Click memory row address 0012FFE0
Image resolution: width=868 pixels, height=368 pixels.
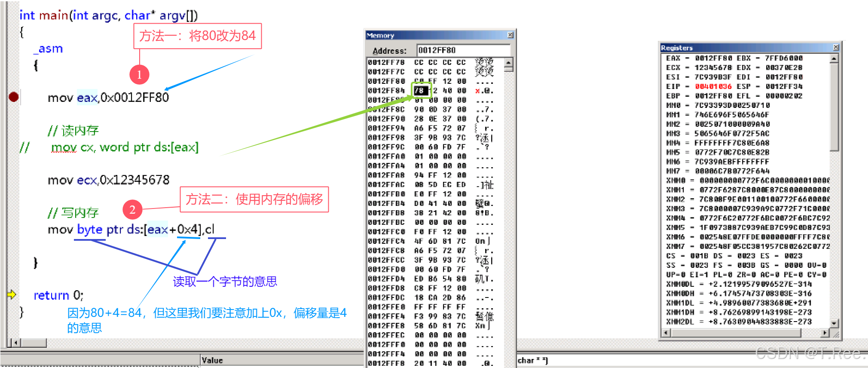[386, 307]
